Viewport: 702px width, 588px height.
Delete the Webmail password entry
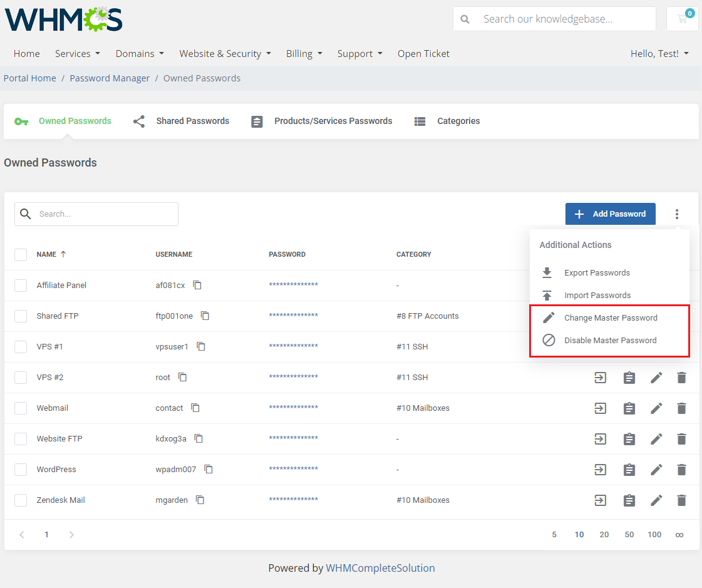(x=681, y=408)
